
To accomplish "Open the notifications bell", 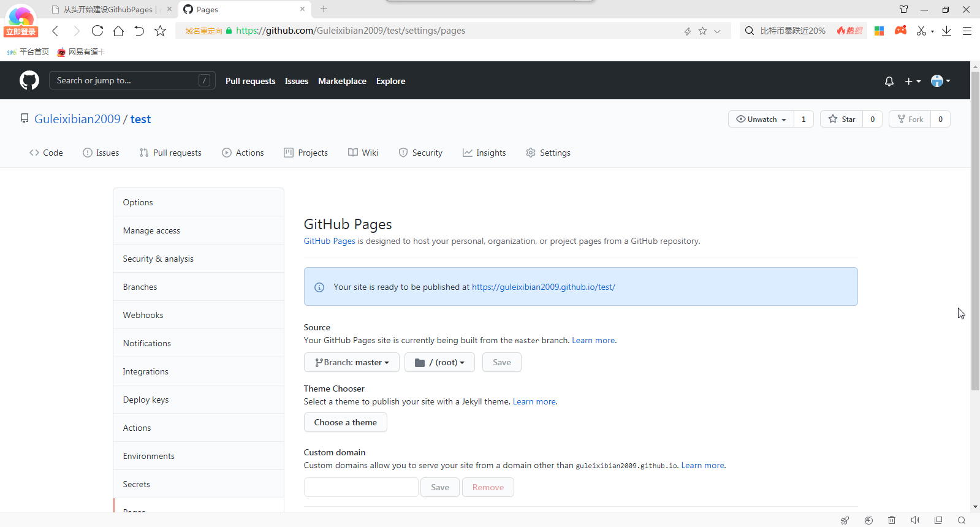I will (x=889, y=81).
